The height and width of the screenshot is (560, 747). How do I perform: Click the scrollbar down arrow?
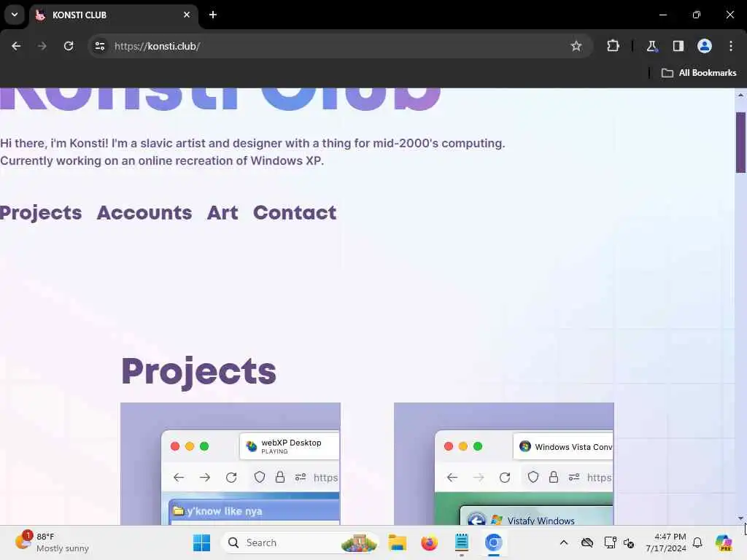click(x=740, y=518)
